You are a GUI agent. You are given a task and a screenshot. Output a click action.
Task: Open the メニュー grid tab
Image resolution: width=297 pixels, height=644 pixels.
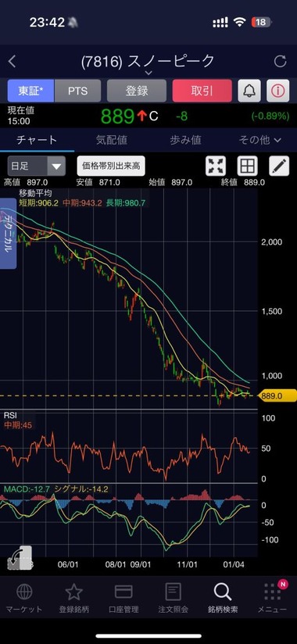(x=272, y=599)
